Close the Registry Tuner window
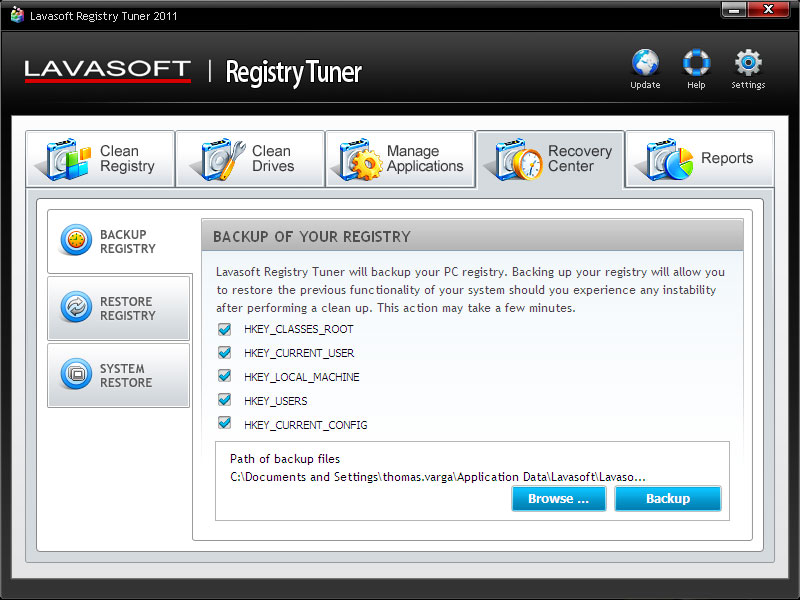800x600 pixels. (768, 10)
